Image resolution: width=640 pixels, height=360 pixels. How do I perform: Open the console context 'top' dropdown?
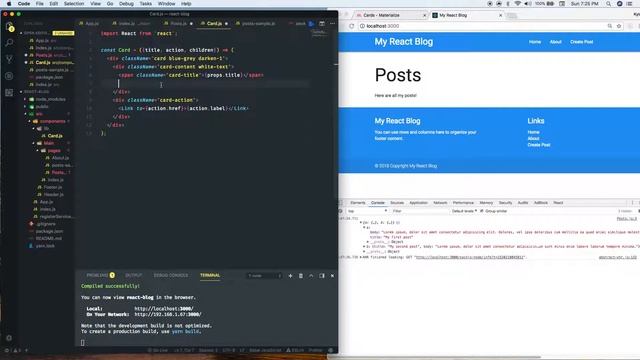(x=367, y=211)
